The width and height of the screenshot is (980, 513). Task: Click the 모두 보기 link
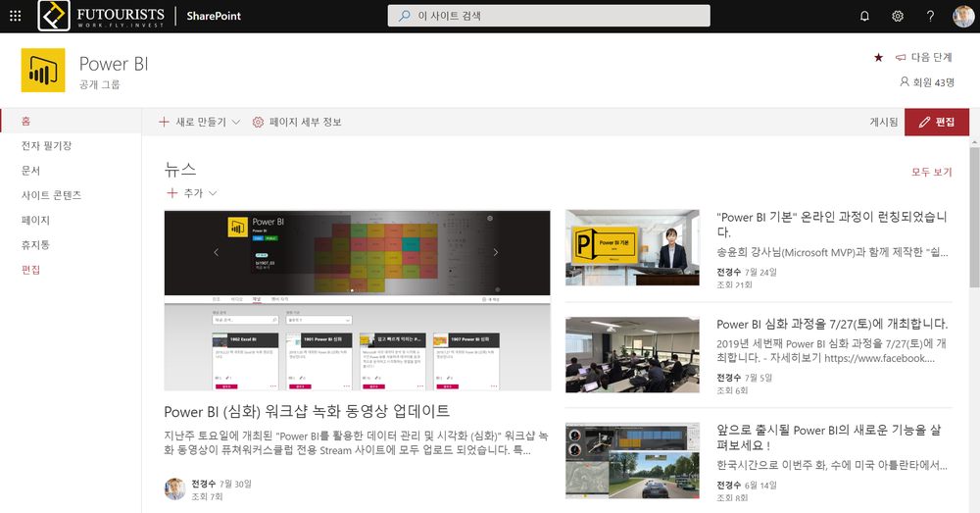pyautogui.click(x=931, y=172)
